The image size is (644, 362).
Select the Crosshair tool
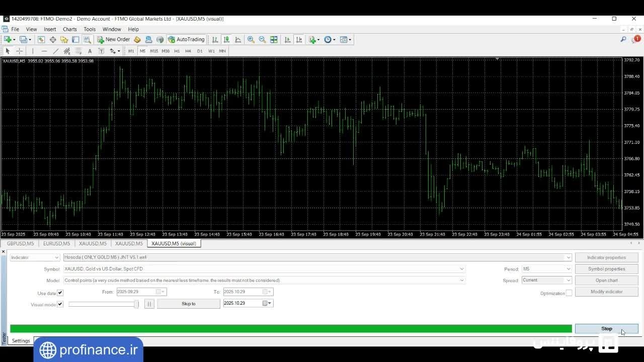[x=20, y=51]
